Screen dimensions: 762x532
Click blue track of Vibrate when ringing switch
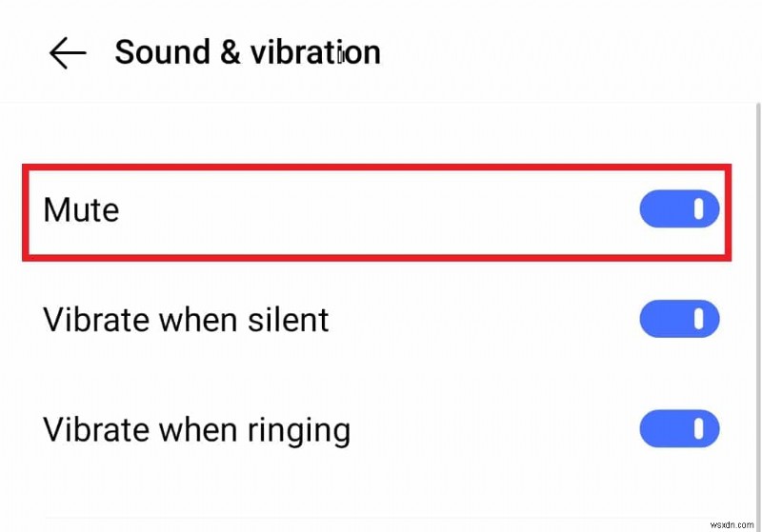[x=662, y=429]
